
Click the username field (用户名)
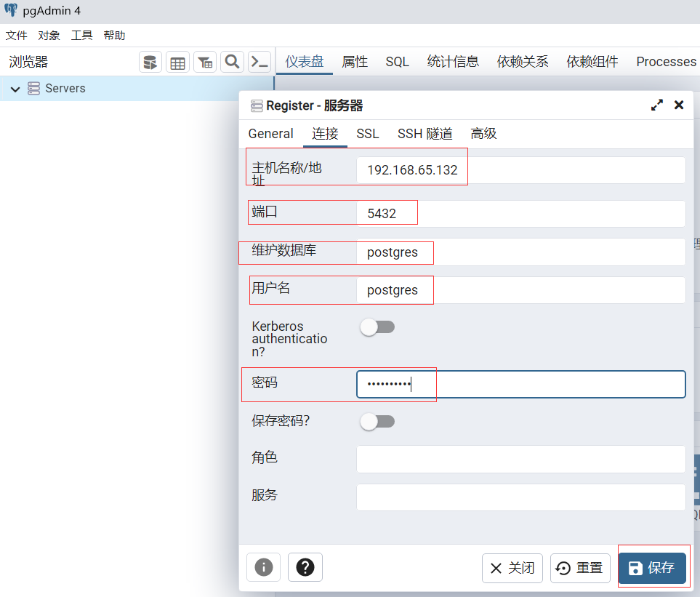(520, 290)
